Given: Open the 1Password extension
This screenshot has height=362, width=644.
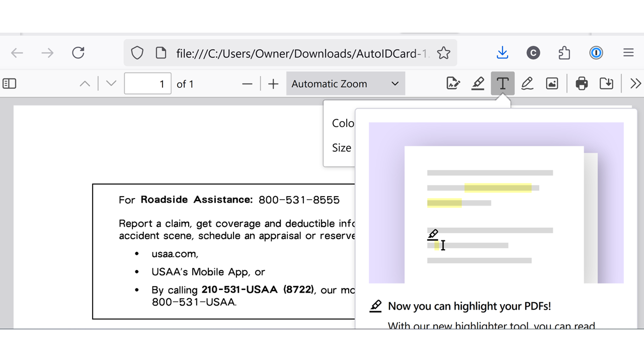Looking at the screenshot, I should click(x=596, y=53).
